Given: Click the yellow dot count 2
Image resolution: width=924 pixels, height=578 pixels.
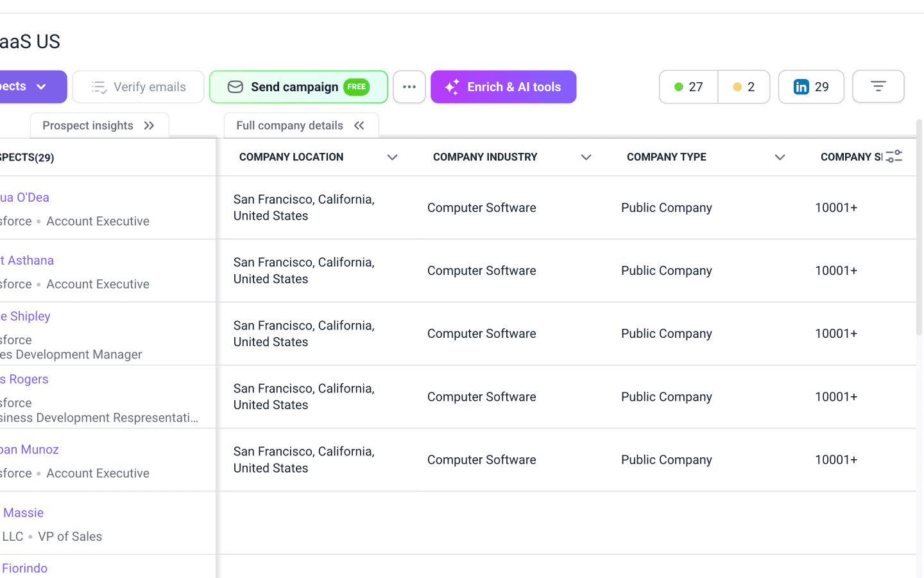Looking at the screenshot, I should (744, 87).
